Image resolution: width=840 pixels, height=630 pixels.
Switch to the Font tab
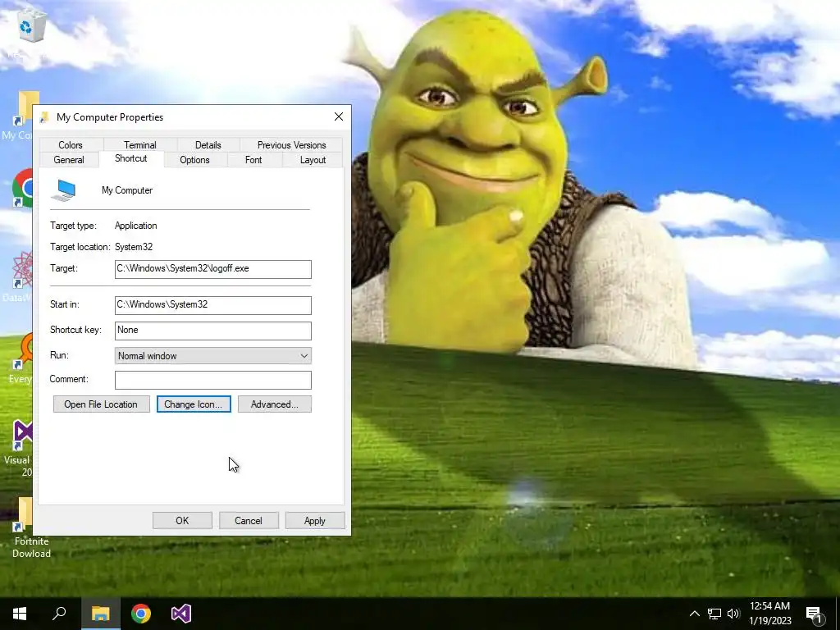pos(253,160)
